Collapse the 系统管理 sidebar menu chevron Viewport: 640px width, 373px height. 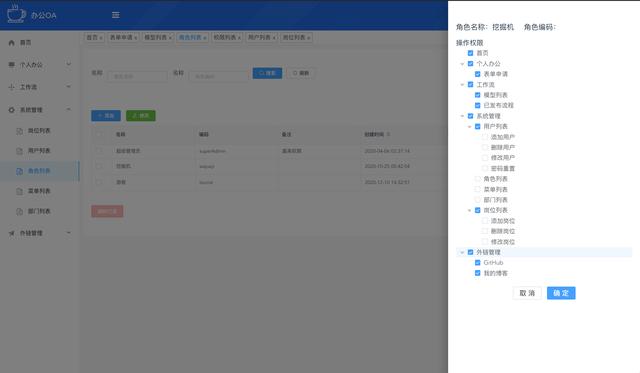tap(69, 109)
